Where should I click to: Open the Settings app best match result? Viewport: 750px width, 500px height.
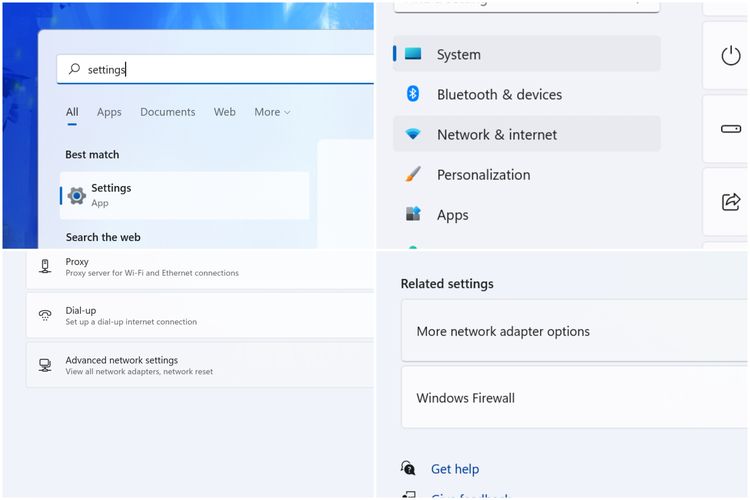click(185, 195)
